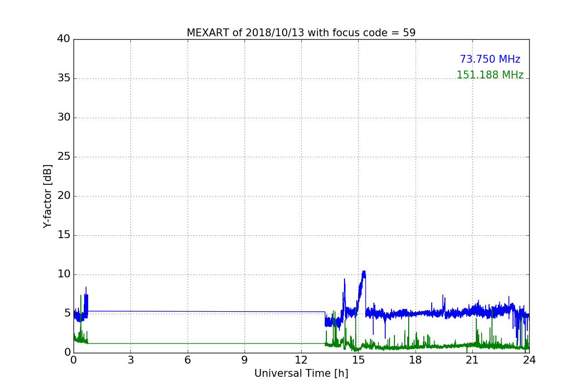Click the x-axis tick label '21'
The image size is (588, 392).
(472, 360)
